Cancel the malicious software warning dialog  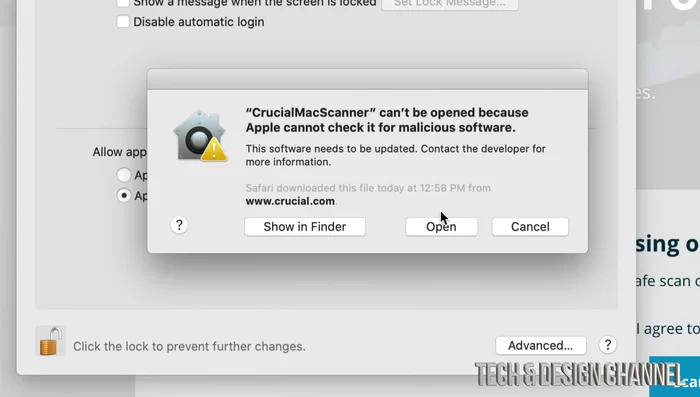pyautogui.click(x=530, y=227)
